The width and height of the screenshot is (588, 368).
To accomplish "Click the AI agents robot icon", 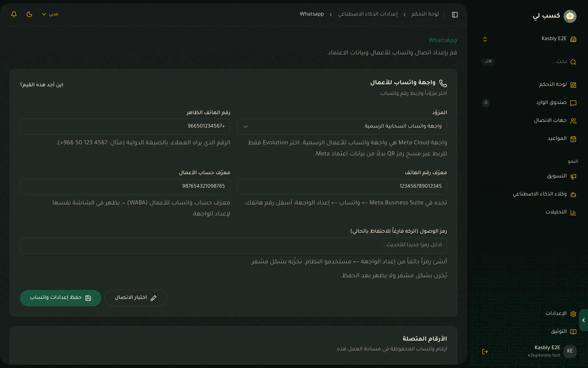I will click(x=573, y=194).
